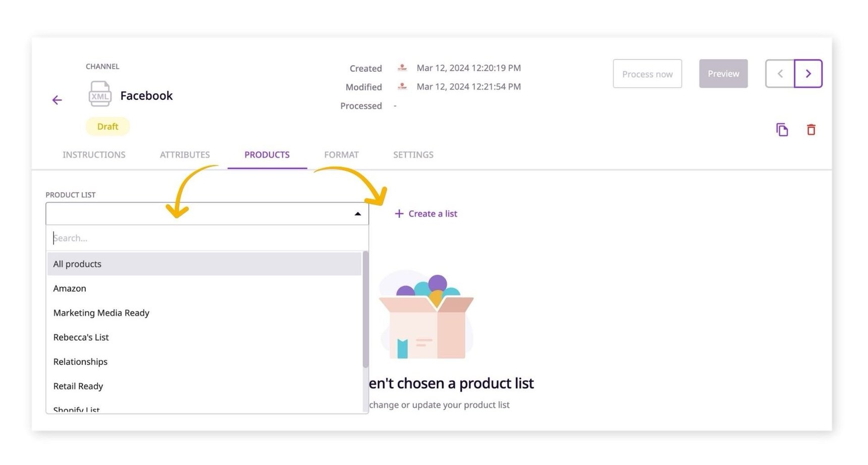
Task: Click the Draft status badge
Action: [107, 126]
